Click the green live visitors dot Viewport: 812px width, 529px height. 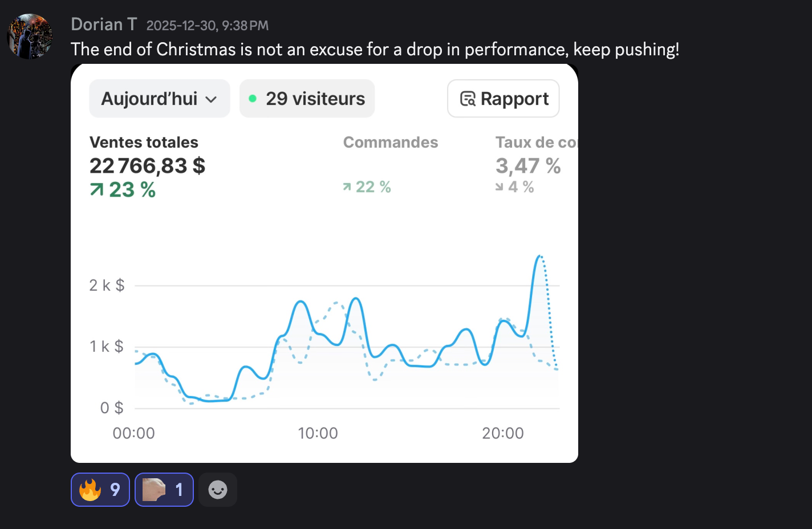click(253, 99)
